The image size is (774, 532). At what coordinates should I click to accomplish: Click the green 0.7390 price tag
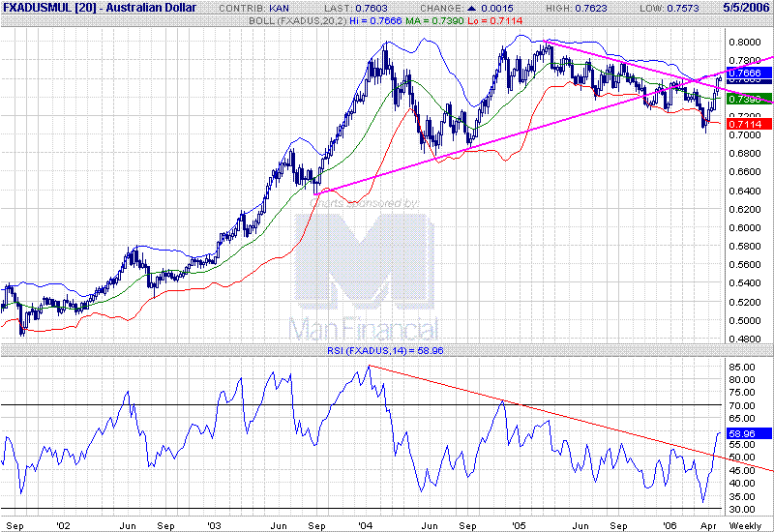(749, 99)
